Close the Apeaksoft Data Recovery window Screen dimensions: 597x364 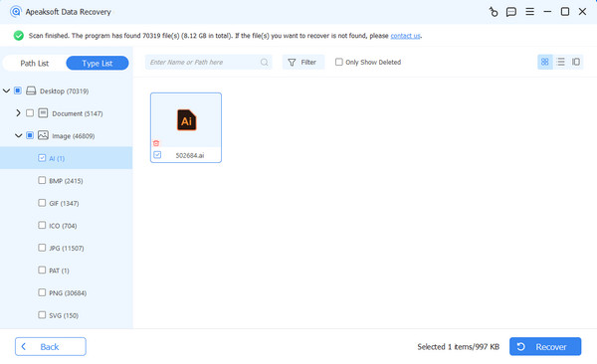coord(582,11)
